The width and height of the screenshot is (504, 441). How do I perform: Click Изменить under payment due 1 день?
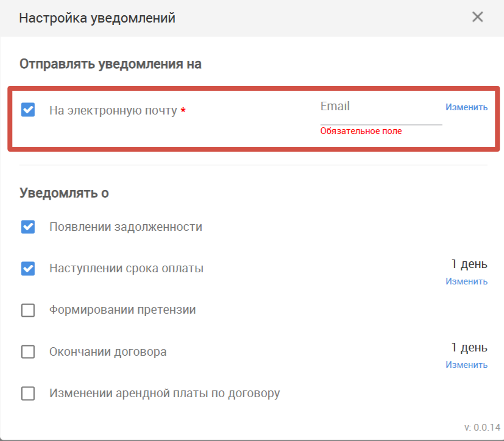[466, 281]
